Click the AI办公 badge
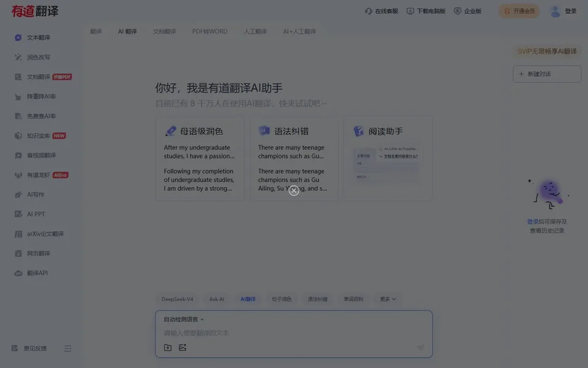 pos(61,175)
